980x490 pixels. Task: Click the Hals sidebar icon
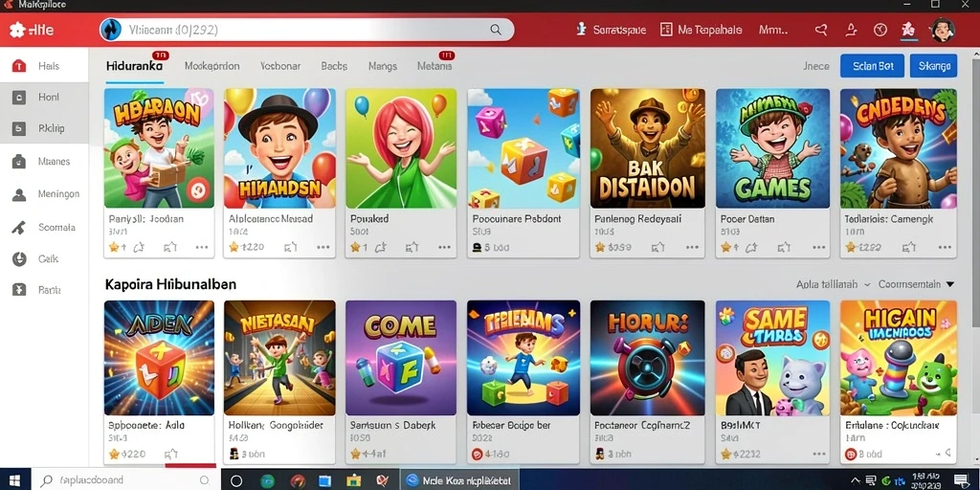(x=19, y=66)
